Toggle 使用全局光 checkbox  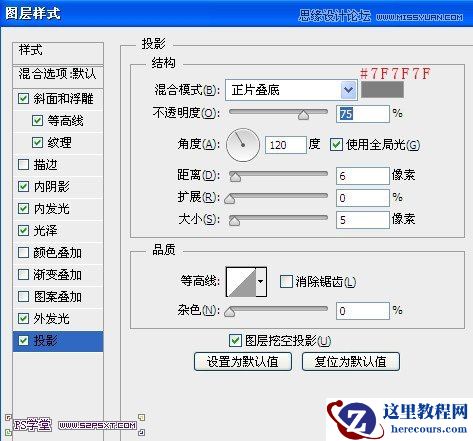(336, 145)
